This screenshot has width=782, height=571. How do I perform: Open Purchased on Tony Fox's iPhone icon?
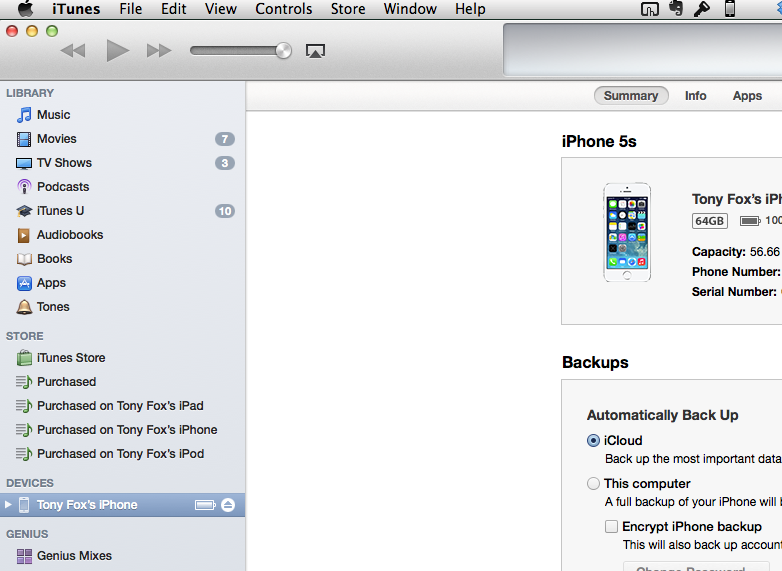[24, 430]
